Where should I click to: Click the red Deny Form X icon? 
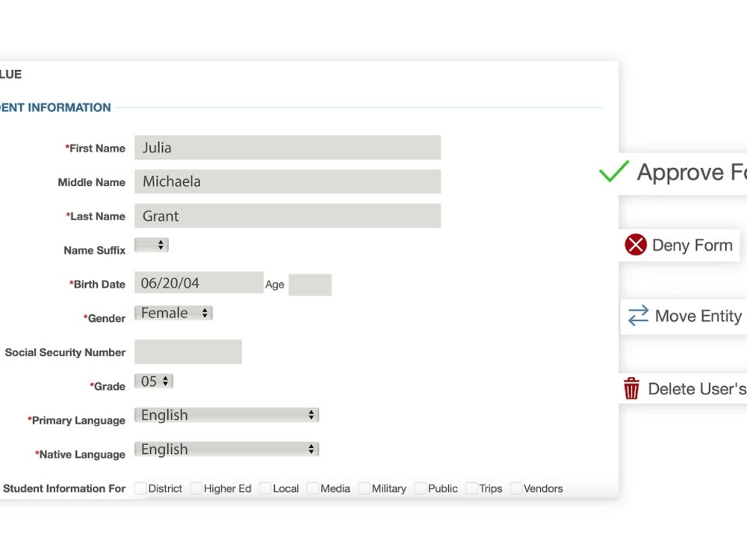click(636, 245)
